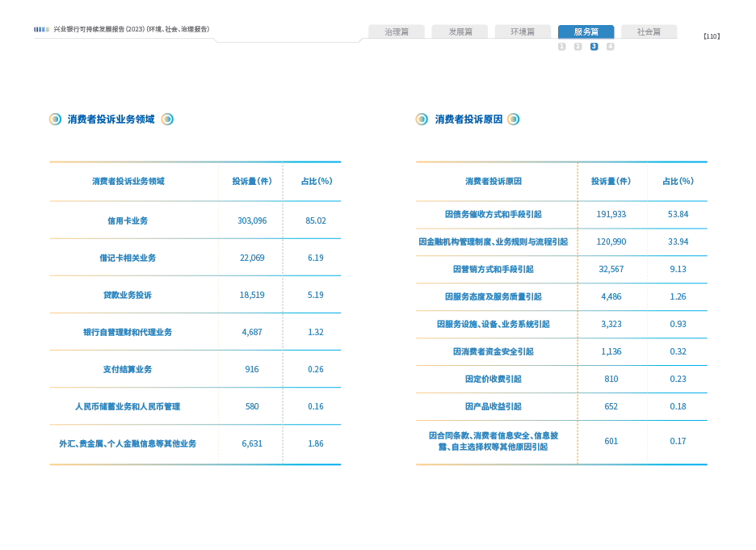Click the report title 兴业银行可持续发展报告 header
Viewport: 756px width, 550px height.
tap(131, 30)
